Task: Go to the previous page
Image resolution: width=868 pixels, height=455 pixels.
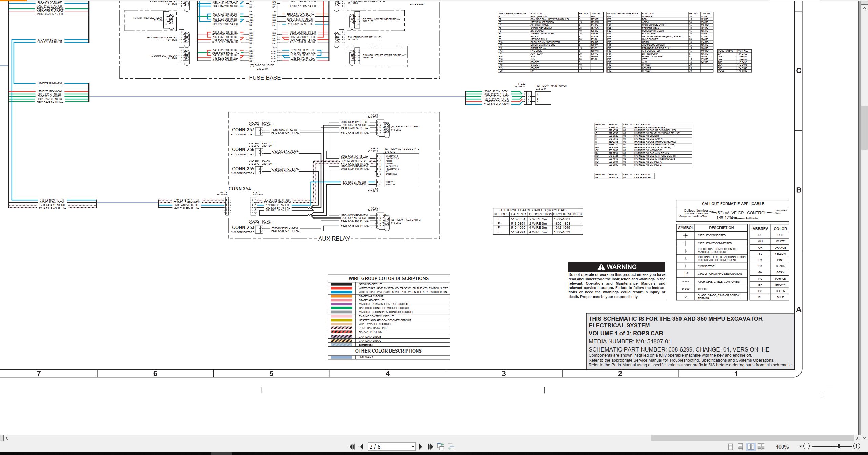Action: coord(362,447)
